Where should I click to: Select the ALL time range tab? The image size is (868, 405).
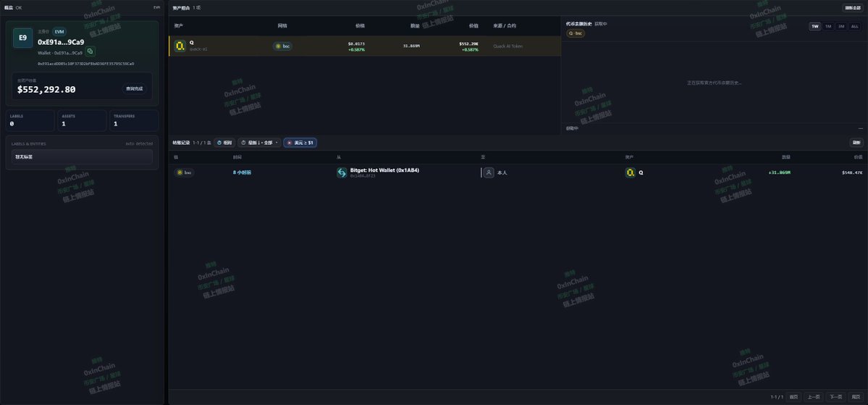coord(855,26)
